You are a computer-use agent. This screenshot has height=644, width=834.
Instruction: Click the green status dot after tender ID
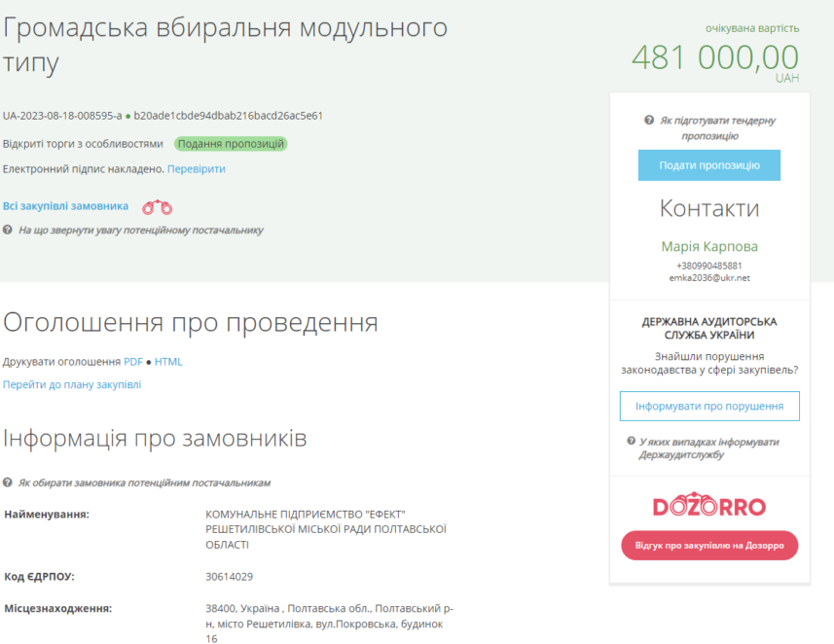tap(127, 117)
